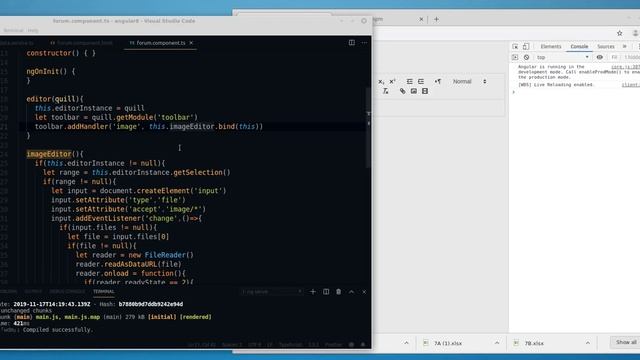Click Show all downloads button

[625, 342]
